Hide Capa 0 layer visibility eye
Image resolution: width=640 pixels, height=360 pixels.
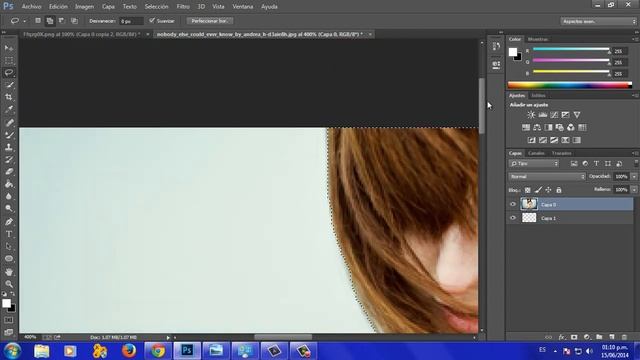[513, 204]
